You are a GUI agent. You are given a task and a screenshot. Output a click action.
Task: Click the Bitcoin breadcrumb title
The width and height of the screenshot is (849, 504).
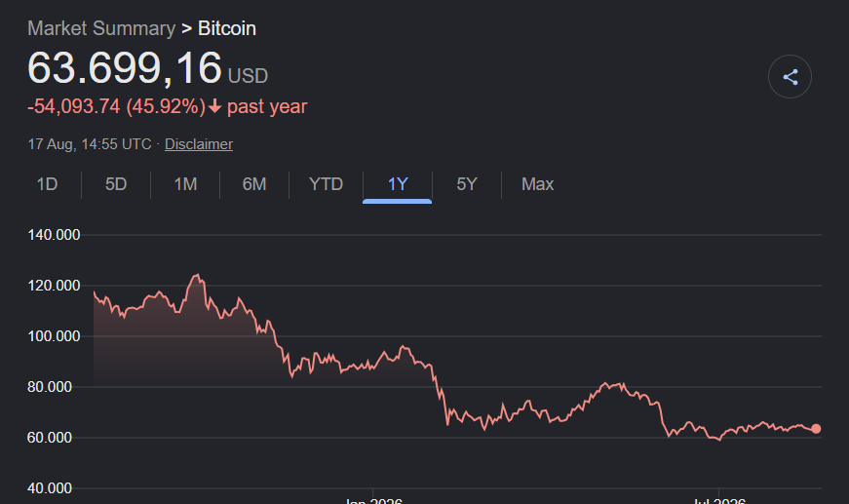pyautogui.click(x=227, y=28)
